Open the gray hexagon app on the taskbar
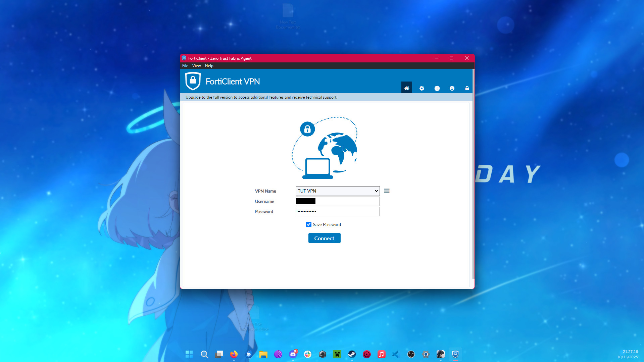Image resolution: width=644 pixels, height=362 pixels. point(323,354)
